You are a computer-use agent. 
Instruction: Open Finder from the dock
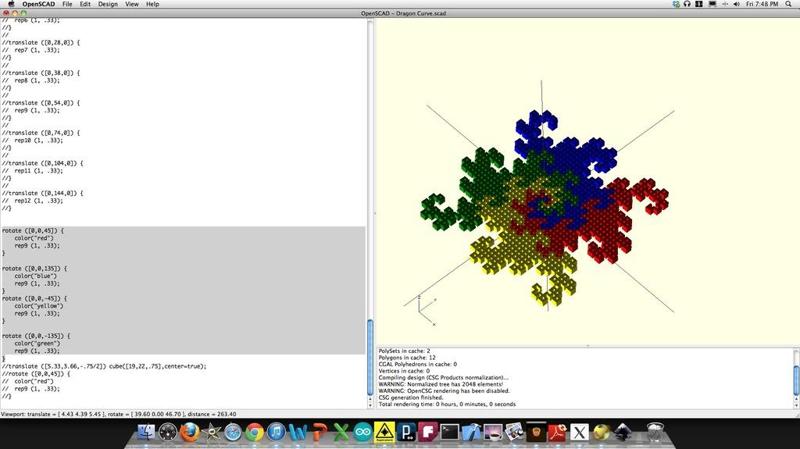point(146,433)
